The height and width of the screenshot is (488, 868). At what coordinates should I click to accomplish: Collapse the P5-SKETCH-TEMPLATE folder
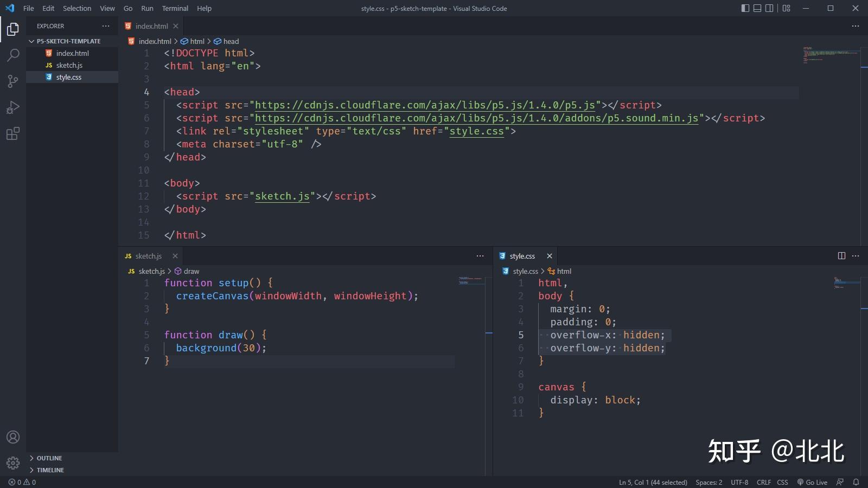click(31, 41)
